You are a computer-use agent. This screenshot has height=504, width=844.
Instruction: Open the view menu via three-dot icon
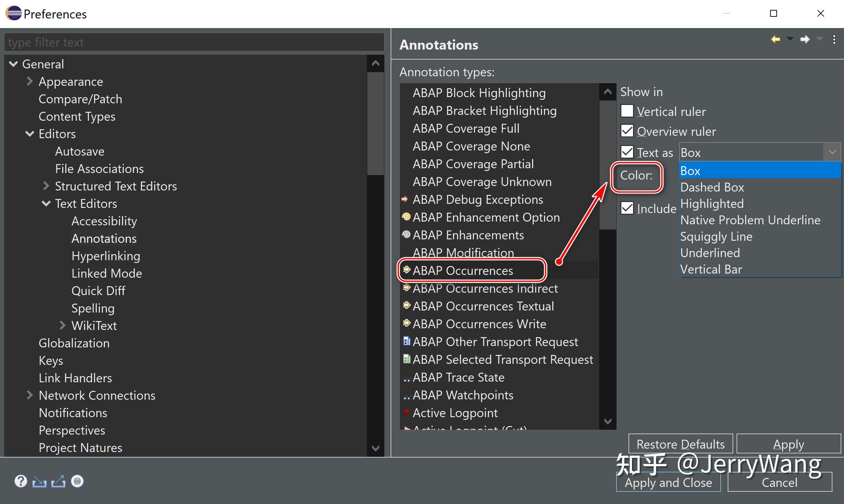point(834,39)
